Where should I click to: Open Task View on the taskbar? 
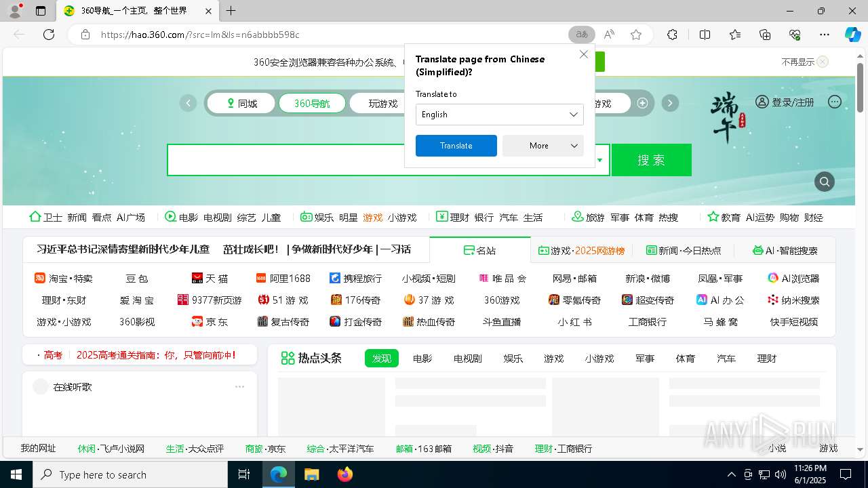pos(244,474)
